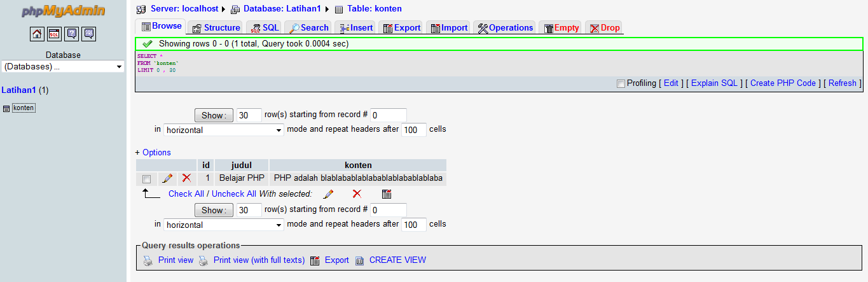Viewport: 868px width, 282px height.
Task: Click the upper starting record number field
Action: [388, 116]
